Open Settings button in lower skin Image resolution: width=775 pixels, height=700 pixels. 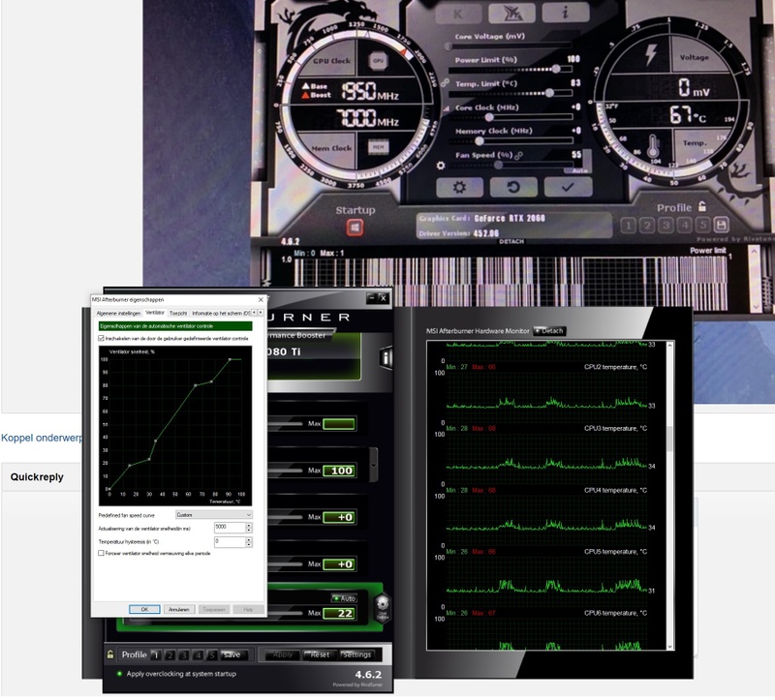(356, 654)
